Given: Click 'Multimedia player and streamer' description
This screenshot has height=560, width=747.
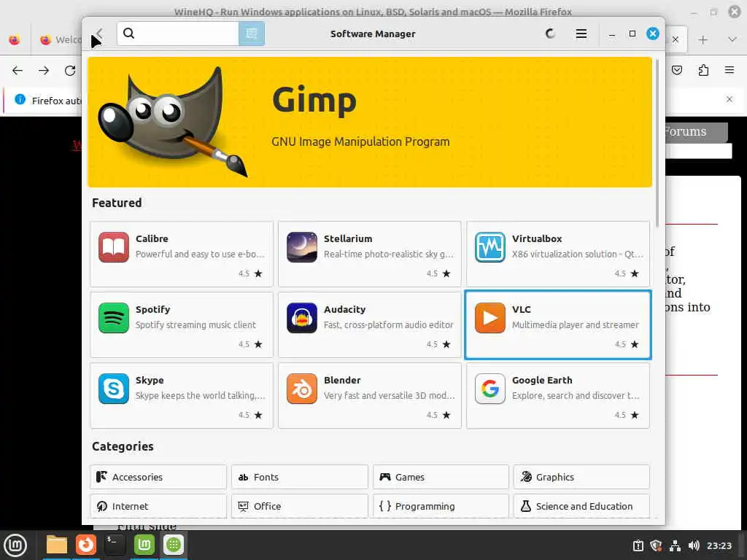Looking at the screenshot, I should coord(575,324).
